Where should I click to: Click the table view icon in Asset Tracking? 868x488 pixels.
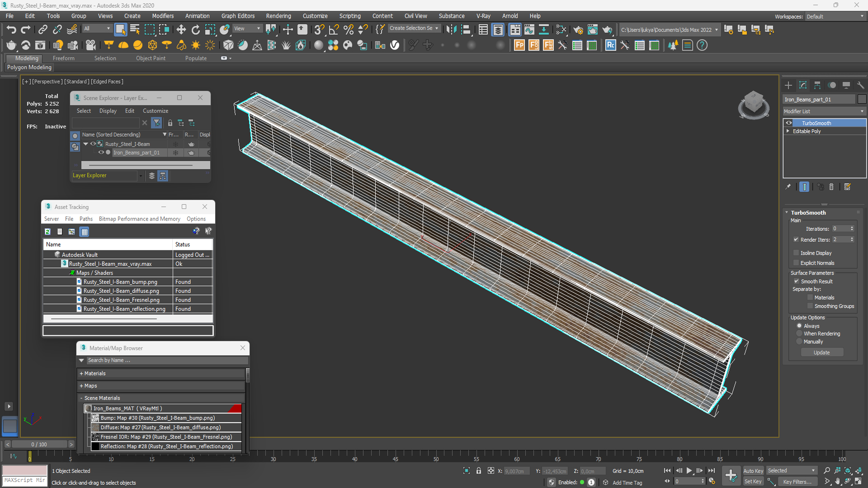84,231
